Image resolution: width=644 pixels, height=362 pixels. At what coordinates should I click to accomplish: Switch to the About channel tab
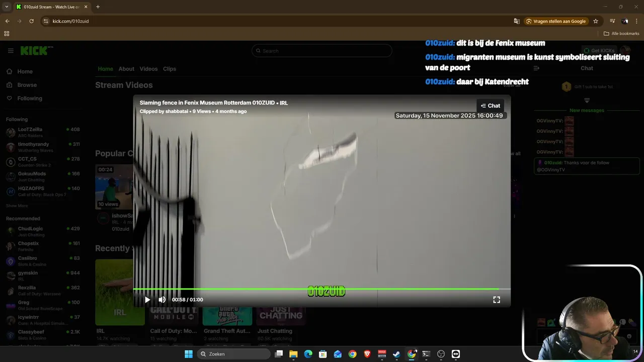coord(126,69)
